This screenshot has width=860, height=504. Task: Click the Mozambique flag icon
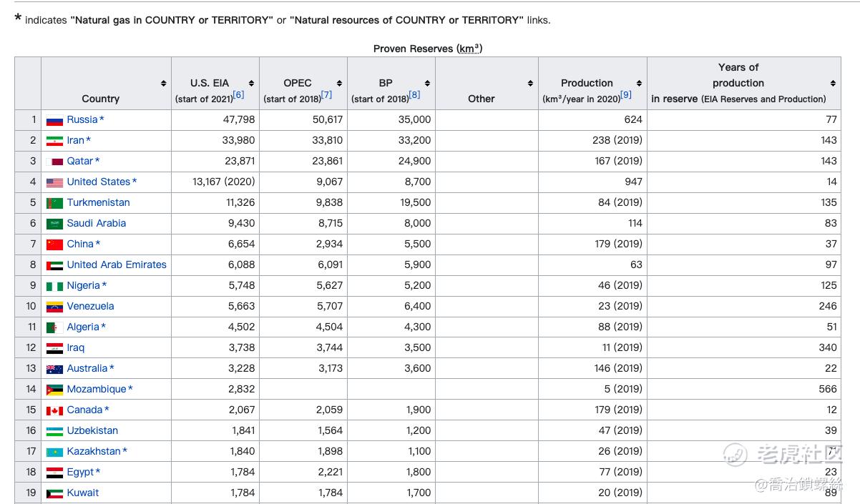tap(54, 390)
